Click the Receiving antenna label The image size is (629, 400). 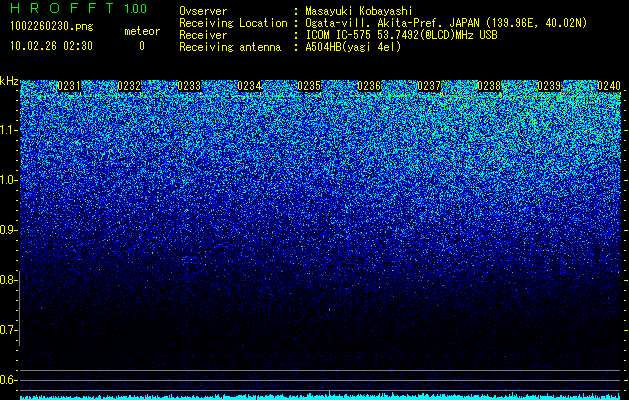click(230, 47)
